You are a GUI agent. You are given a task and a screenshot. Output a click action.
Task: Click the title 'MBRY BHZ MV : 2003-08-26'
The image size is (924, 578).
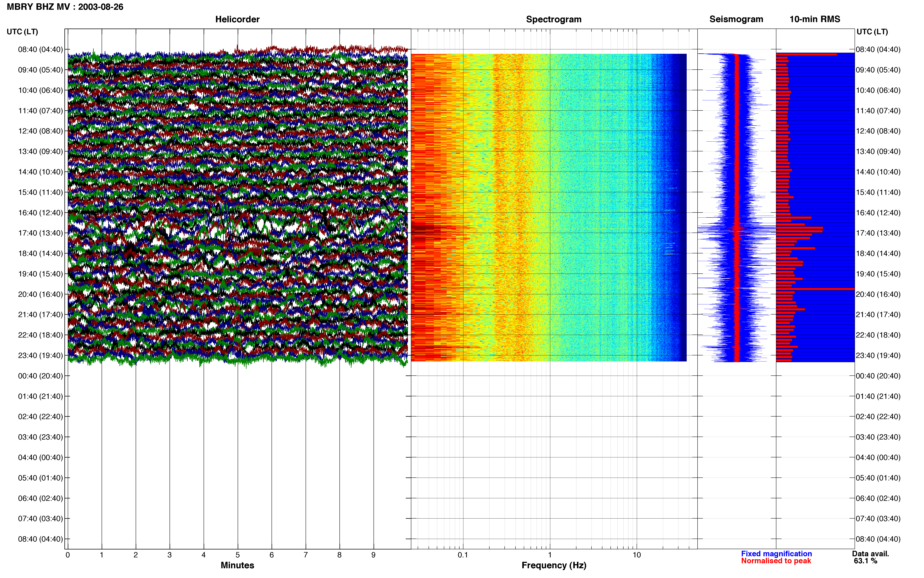(65, 7)
